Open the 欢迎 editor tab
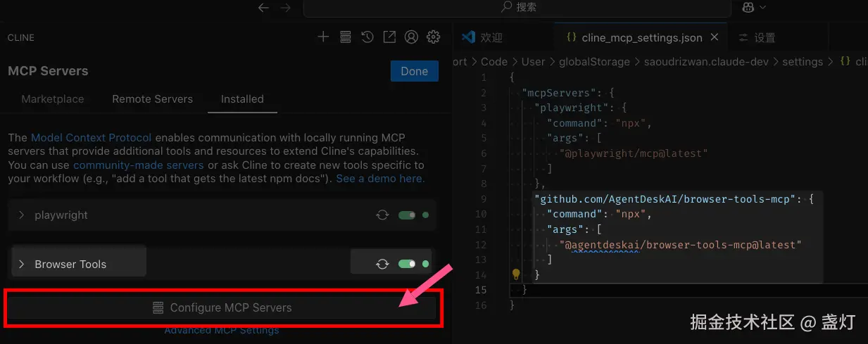 [x=503, y=37]
